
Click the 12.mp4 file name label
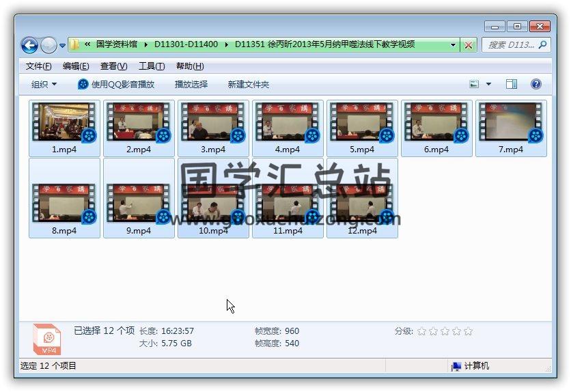362,231
